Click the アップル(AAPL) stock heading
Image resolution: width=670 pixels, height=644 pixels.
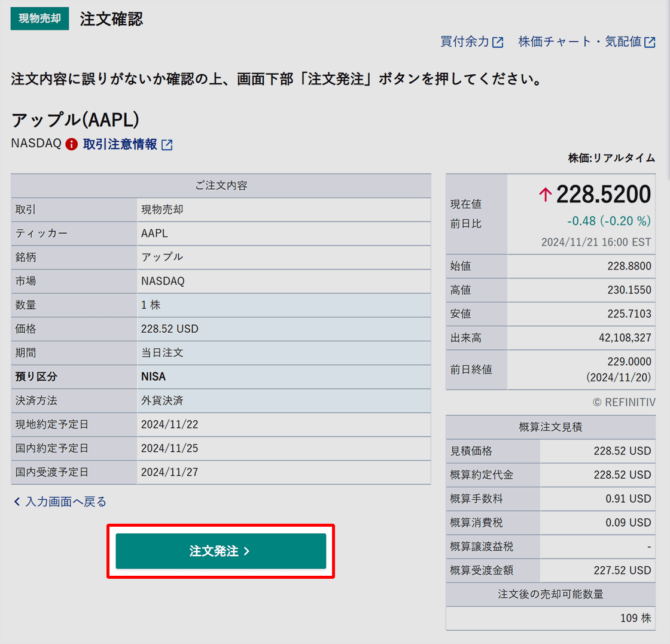(75, 120)
